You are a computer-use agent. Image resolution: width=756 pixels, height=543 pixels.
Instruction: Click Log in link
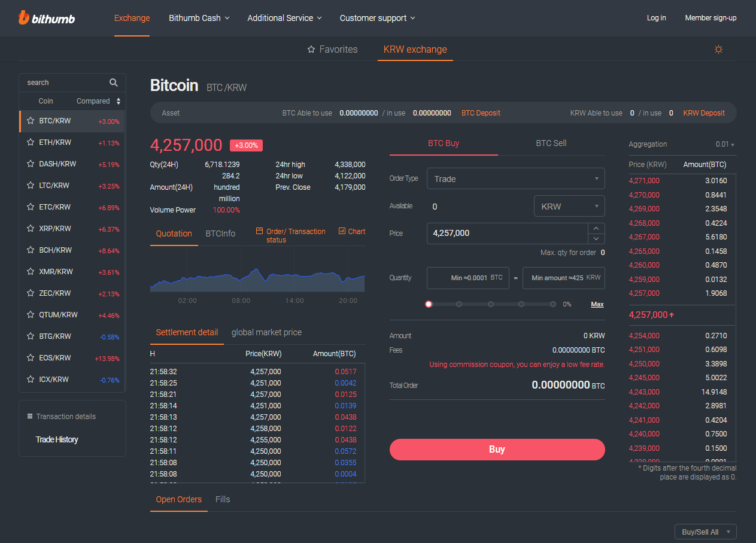tap(657, 18)
